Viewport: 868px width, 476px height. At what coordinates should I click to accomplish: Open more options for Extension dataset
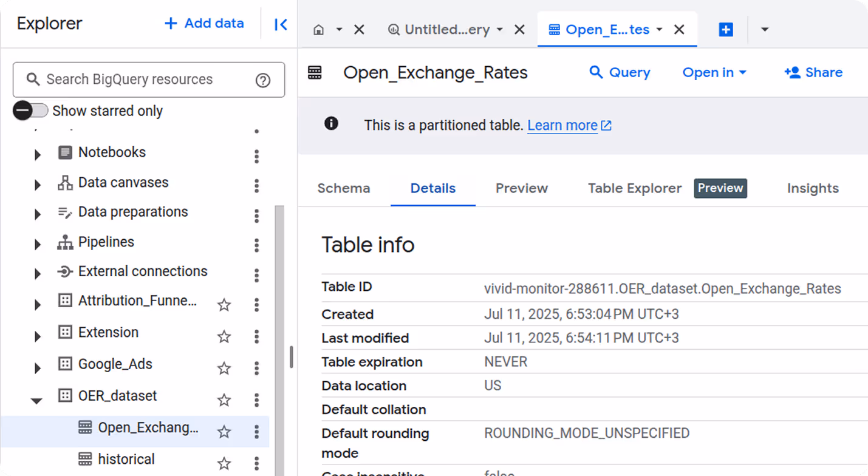256,336
